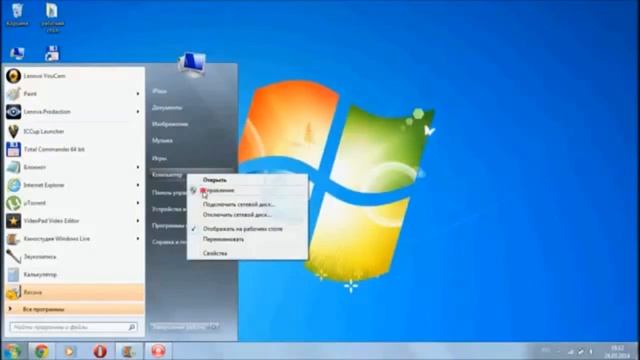Launch Internet Explorer from Start menu
Screen dimensions: 640x360
[x=74, y=185]
